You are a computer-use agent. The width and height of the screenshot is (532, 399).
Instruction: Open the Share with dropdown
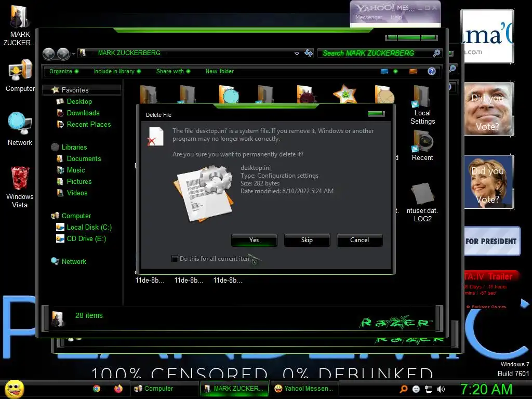click(x=173, y=71)
